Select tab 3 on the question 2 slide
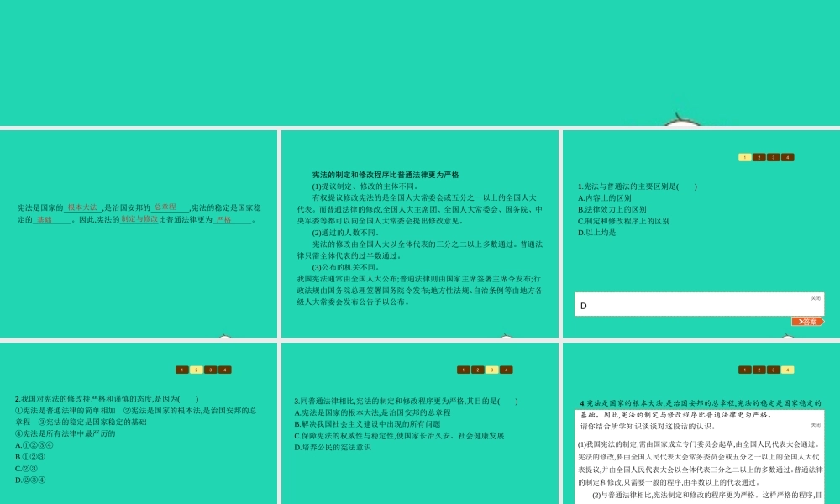This screenshot has height=504, width=840. click(211, 370)
